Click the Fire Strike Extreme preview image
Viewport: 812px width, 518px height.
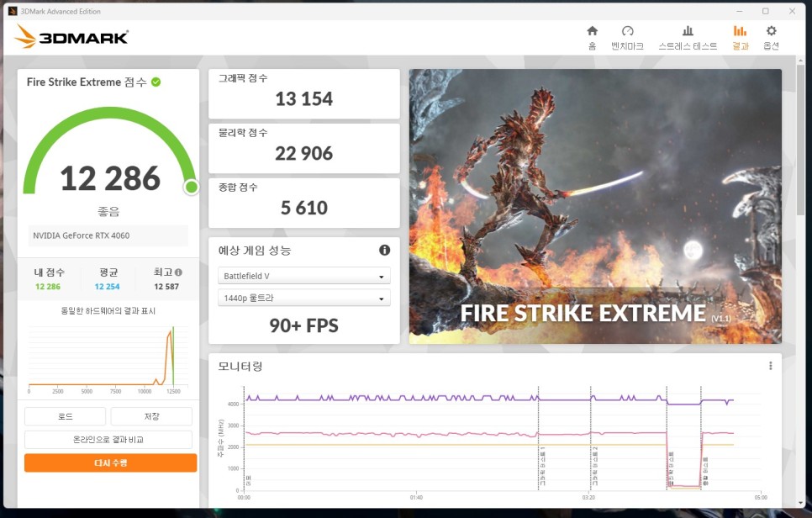595,206
